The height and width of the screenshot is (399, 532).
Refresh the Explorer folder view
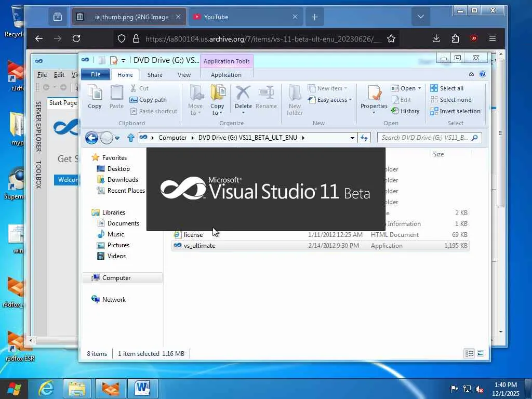pos(364,138)
